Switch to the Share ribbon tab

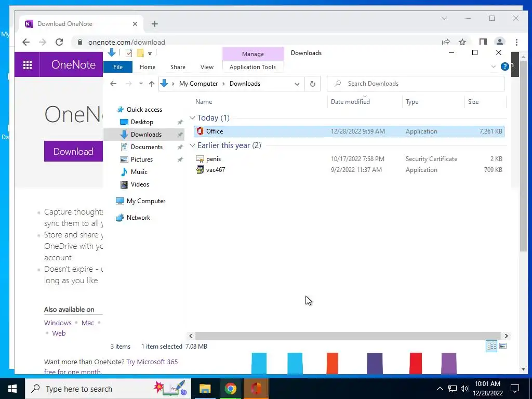178,67
